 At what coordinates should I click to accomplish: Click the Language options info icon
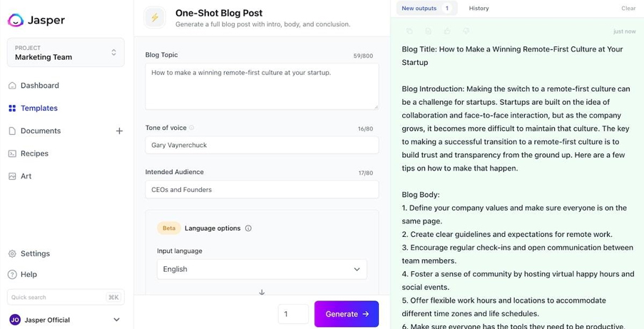(248, 228)
